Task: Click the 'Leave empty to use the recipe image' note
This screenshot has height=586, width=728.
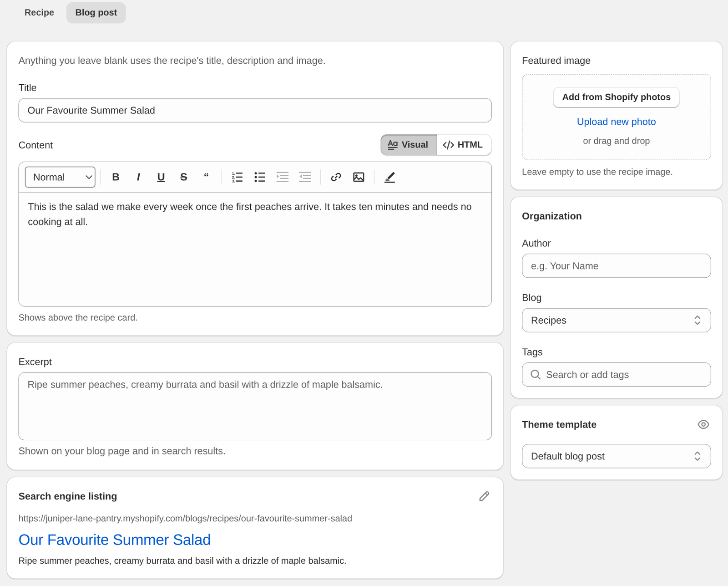Action: (x=597, y=172)
